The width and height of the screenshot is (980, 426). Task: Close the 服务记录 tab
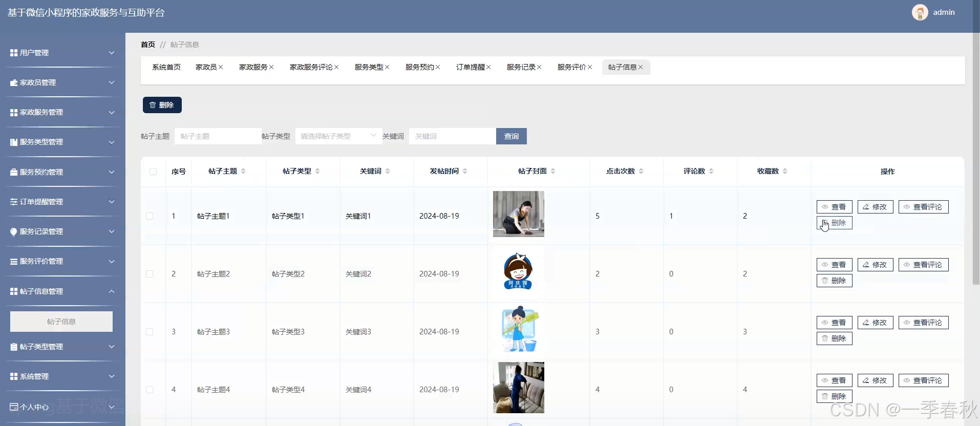[x=539, y=67]
